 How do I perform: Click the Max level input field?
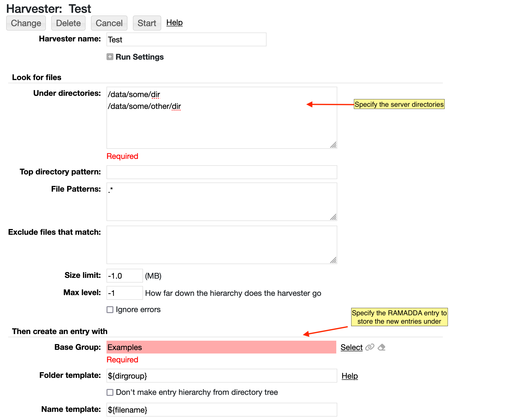pyautogui.click(x=125, y=293)
